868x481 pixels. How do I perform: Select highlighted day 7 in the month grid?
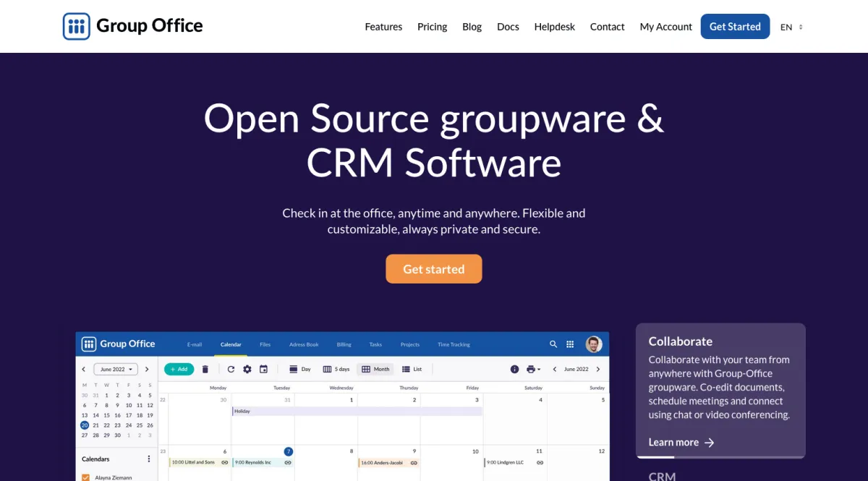pyautogui.click(x=288, y=451)
